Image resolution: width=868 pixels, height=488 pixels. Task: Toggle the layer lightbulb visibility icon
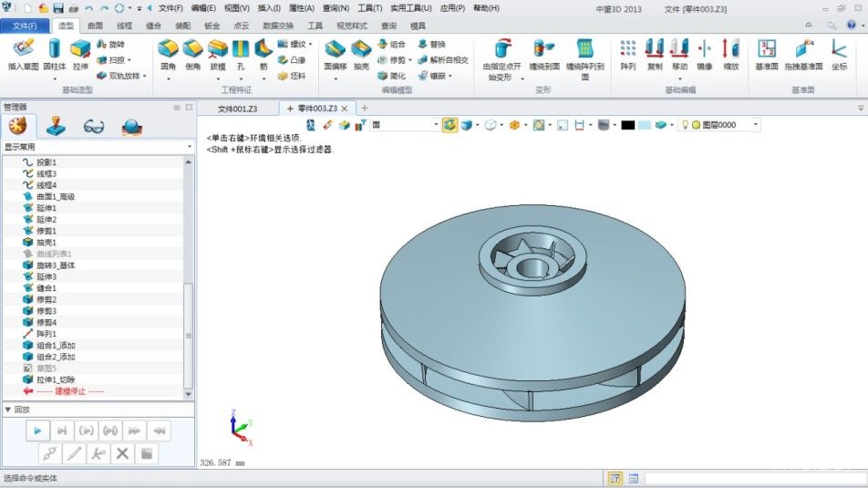coord(685,124)
